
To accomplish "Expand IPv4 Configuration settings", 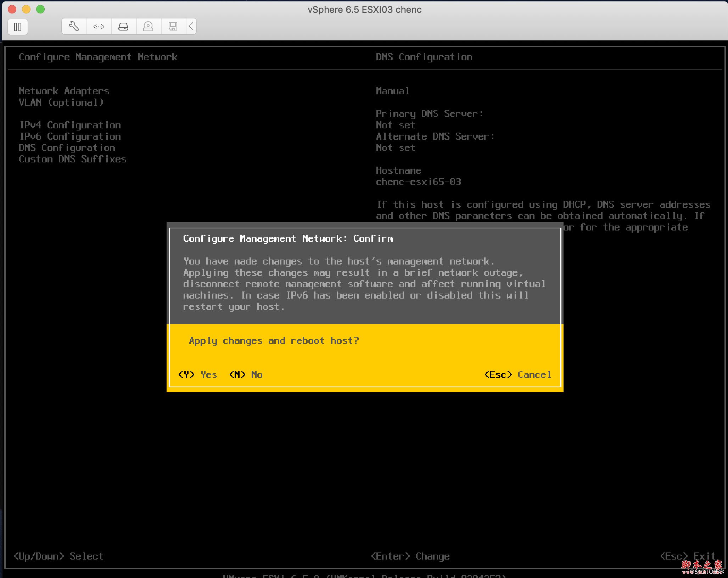I will (x=70, y=125).
